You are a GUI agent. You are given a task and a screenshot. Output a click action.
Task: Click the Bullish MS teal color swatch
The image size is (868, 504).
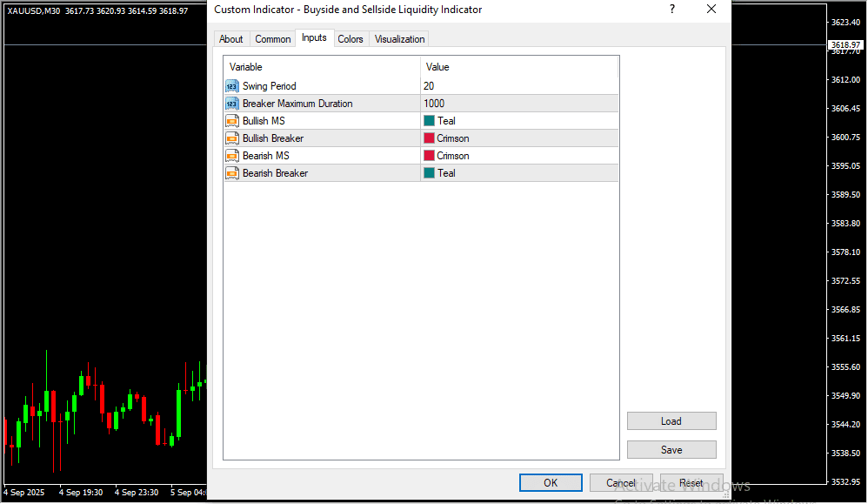point(429,121)
